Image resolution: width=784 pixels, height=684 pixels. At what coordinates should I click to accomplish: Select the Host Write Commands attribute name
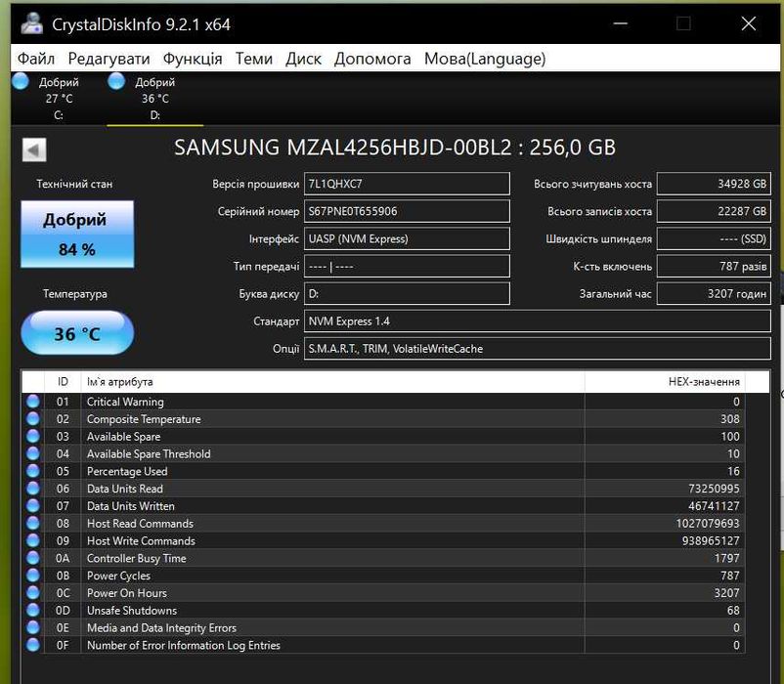click(141, 541)
